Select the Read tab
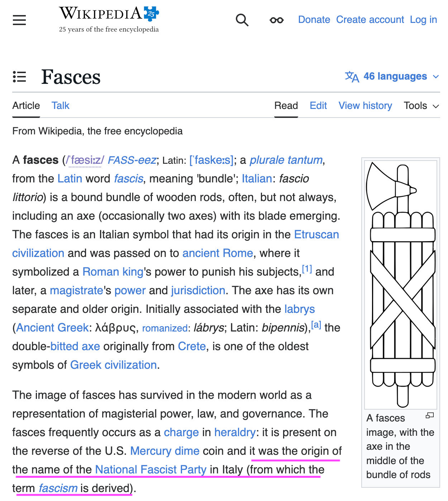Viewport: 448px width, 501px height. point(286,106)
